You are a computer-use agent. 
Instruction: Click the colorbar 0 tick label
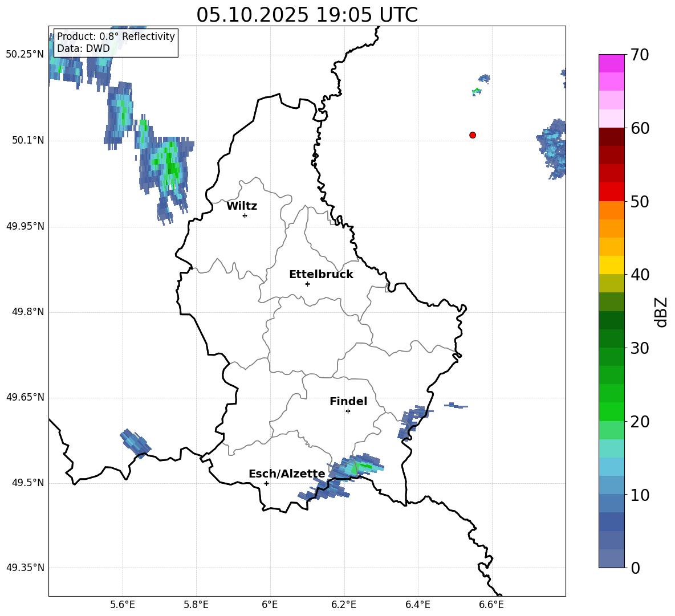click(635, 568)
